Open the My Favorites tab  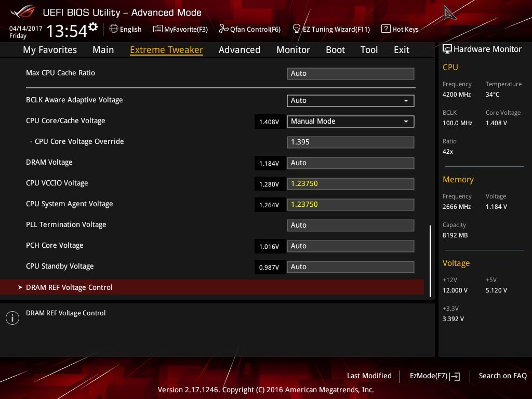pyautogui.click(x=50, y=50)
